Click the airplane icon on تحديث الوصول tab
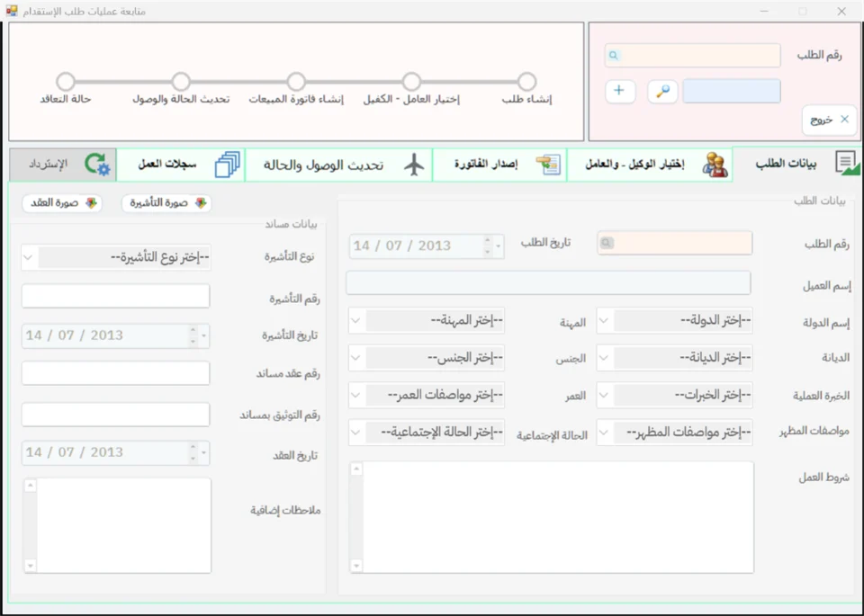The image size is (864, 616). 414,164
